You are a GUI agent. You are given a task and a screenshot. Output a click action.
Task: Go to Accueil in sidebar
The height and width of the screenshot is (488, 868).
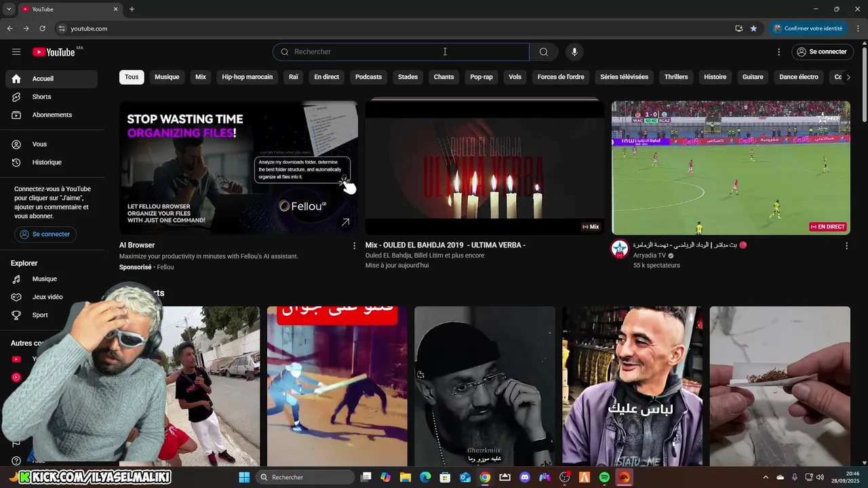click(52, 79)
